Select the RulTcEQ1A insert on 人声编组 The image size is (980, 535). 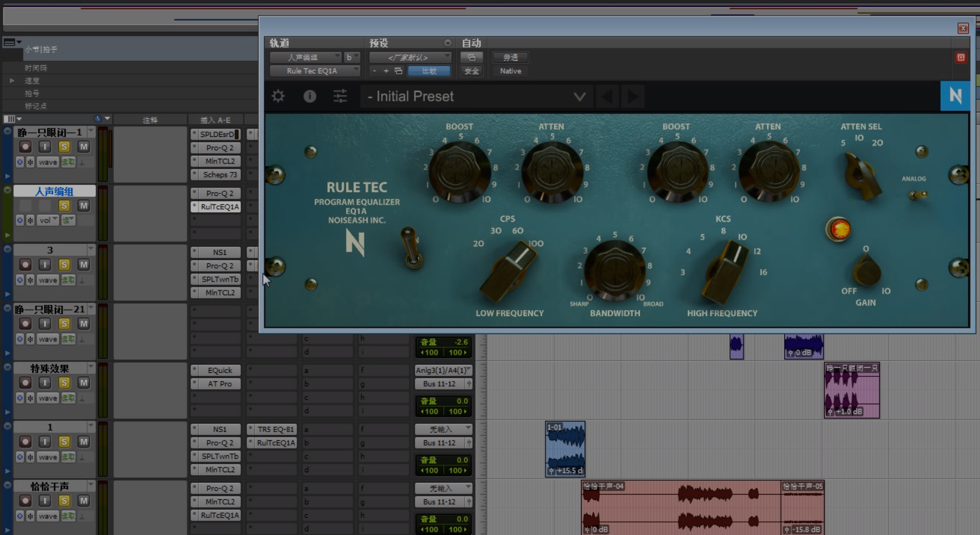[219, 207]
